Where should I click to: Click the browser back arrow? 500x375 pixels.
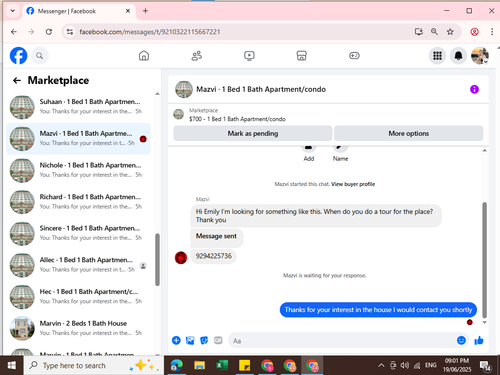(14, 32)
